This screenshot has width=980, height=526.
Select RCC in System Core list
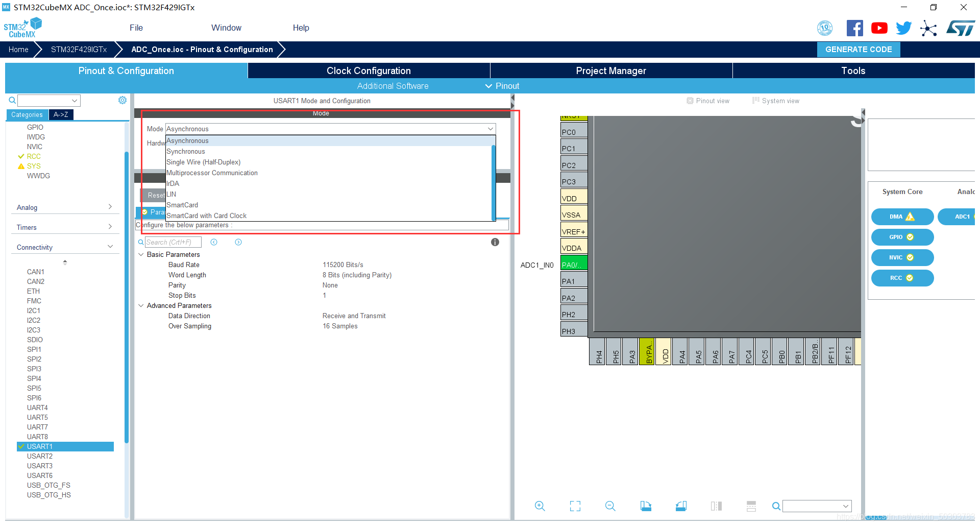click(x=34, y=156)
